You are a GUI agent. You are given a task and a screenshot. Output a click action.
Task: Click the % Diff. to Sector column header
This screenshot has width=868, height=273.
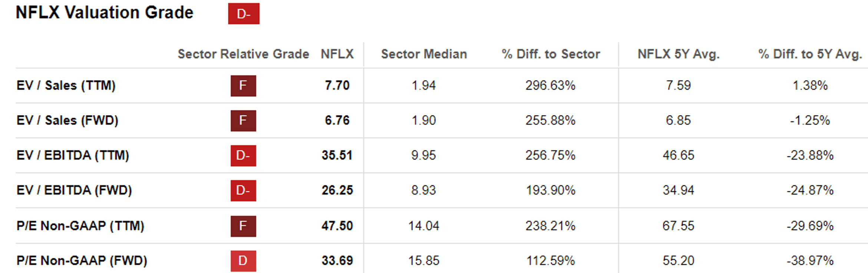(x=551, y=54)
